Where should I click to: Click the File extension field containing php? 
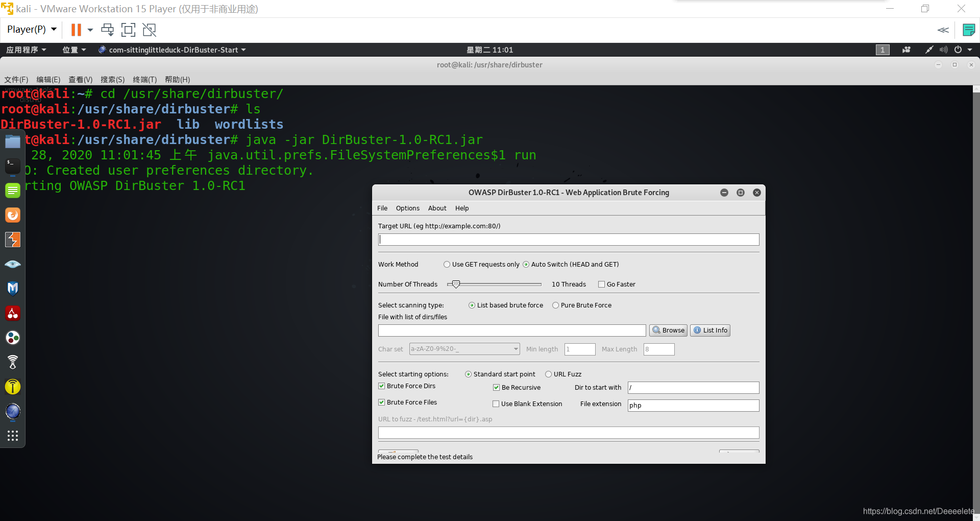(x=693, y=405)
